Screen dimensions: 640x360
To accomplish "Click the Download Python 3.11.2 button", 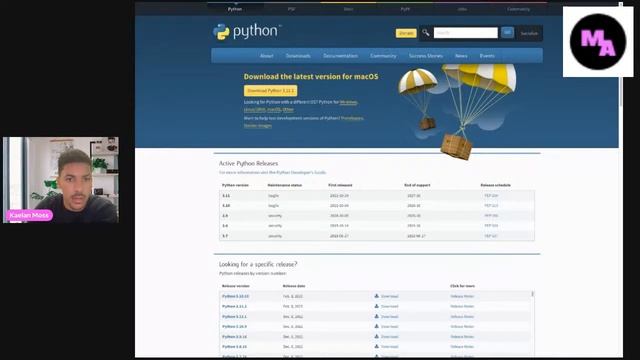I will tap(271, 91).
